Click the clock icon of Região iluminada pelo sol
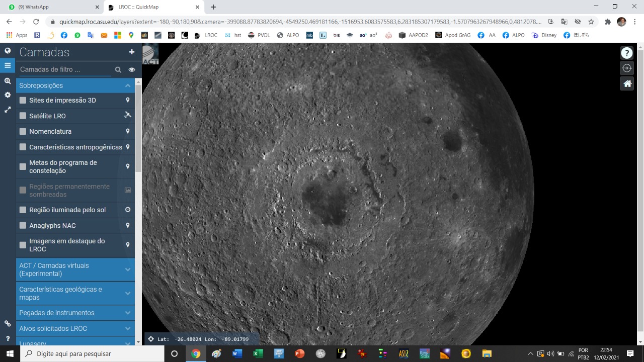This screenshot has height=362, width=644. pyautogui.click(x=128, y=210)
